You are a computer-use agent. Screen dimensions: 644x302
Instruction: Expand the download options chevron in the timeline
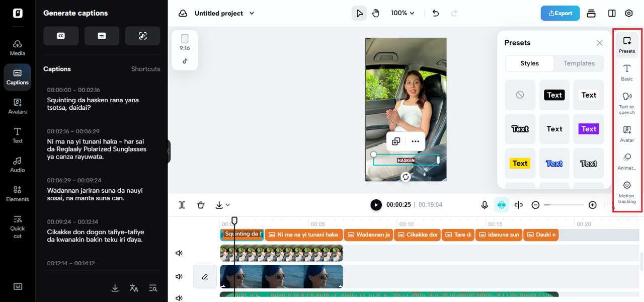tap(227, 205)
